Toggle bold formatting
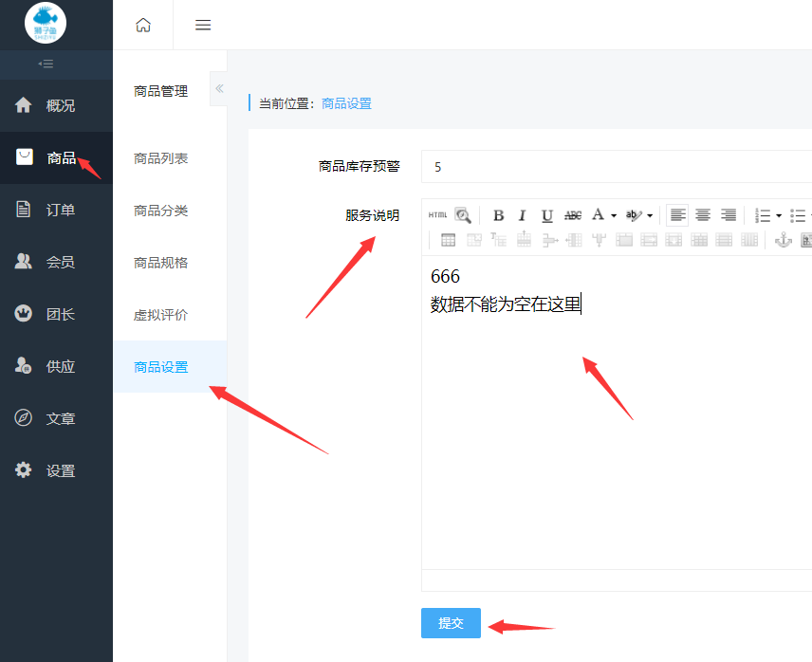Image resolution: width=812 pixels, height=662 pixels. click(499, 215)
